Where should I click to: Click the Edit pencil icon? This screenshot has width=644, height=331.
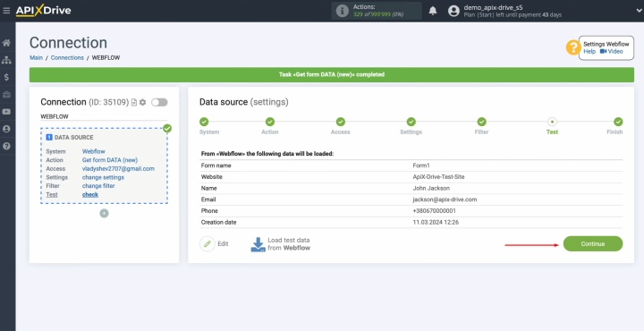pos(208,244)
